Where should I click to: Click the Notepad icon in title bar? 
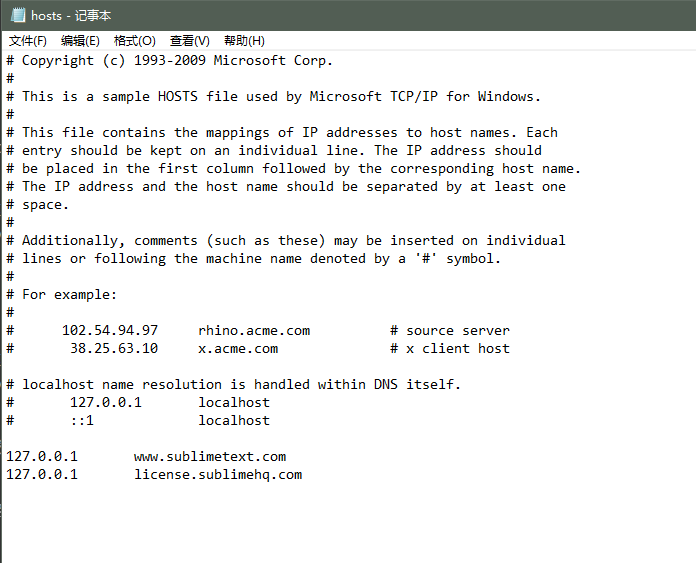coord(18,16)
